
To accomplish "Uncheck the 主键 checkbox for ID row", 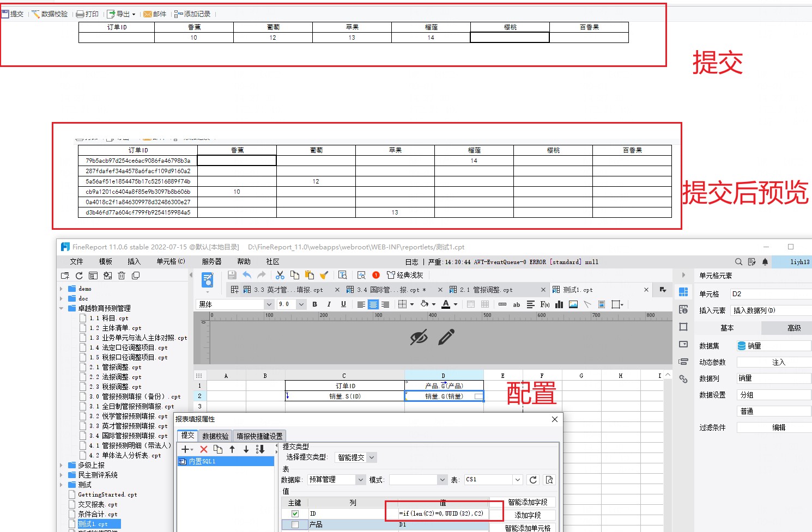I will click(x=295, y=513).
